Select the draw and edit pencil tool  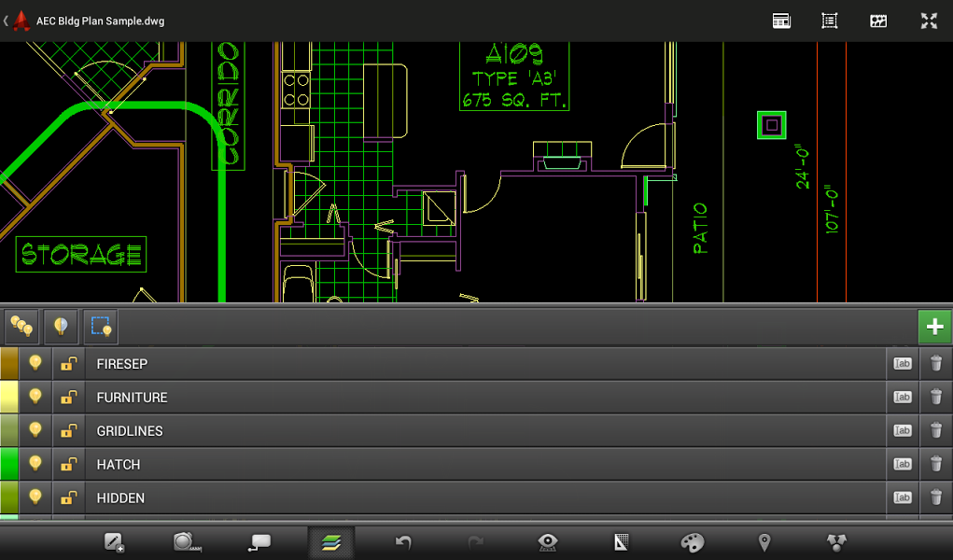pos(114,541)
